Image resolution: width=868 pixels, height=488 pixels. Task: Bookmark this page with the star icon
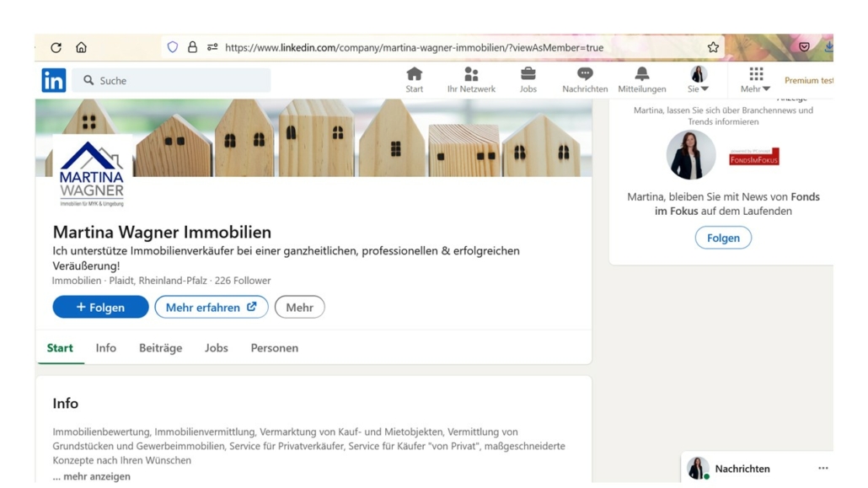click(x=713, y=48)
